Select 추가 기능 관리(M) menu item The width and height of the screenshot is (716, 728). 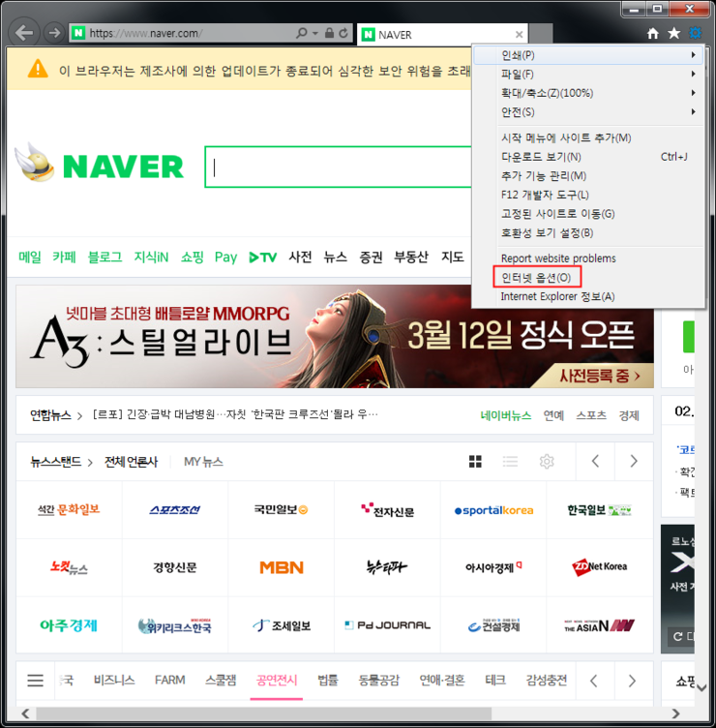[588, 176]
